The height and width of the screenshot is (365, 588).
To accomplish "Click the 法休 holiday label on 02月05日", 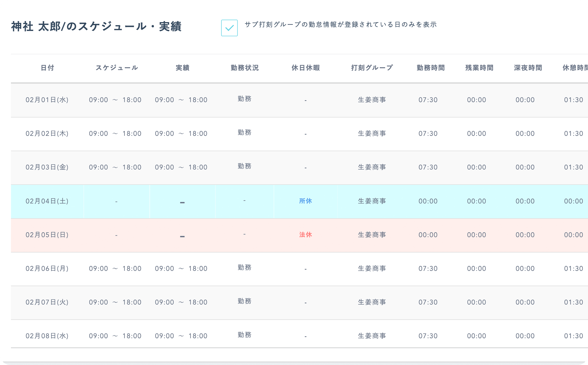I will point(306,235).
